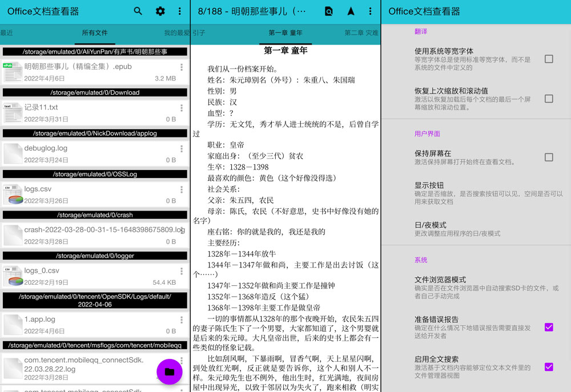Tap the 翻译 section heading in settings
Viewport: 571px width, 392px height.
421,31
